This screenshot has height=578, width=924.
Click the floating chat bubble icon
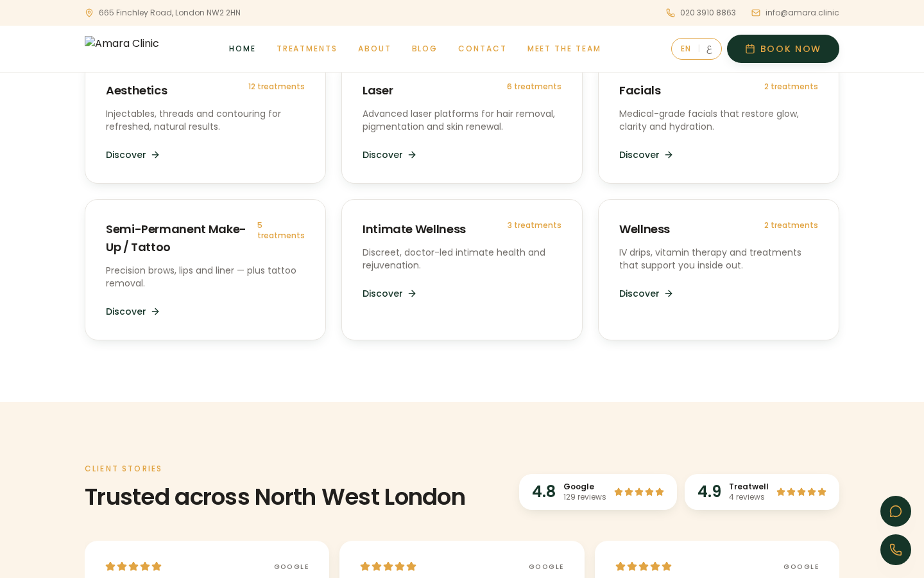pos(896,511)
